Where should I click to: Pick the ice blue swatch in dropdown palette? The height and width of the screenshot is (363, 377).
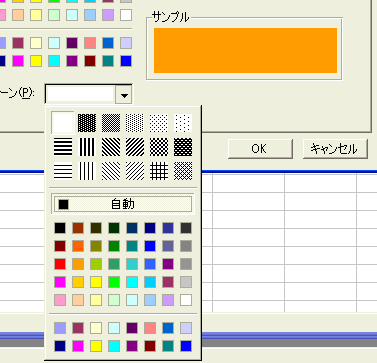pyautogui.click(x=186, y=328)
